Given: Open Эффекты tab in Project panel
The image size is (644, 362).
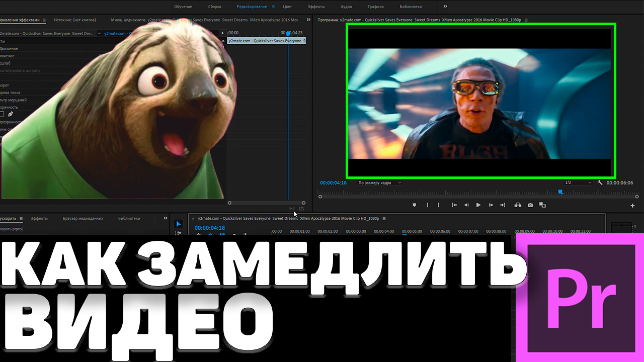Looking at the screenshot, I should [39, 218].
